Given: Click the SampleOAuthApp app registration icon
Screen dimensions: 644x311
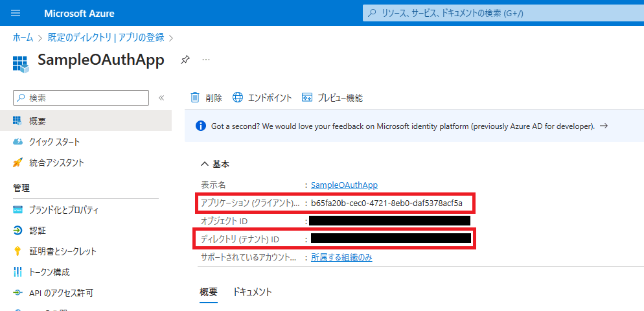Looking at the screenshot, I should (21, 64).
